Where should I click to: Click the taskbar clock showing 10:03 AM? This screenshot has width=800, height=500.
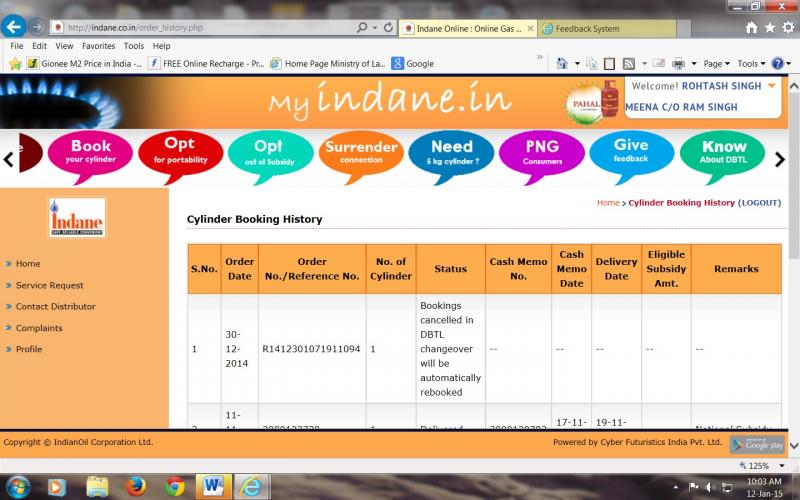[764, 481]
